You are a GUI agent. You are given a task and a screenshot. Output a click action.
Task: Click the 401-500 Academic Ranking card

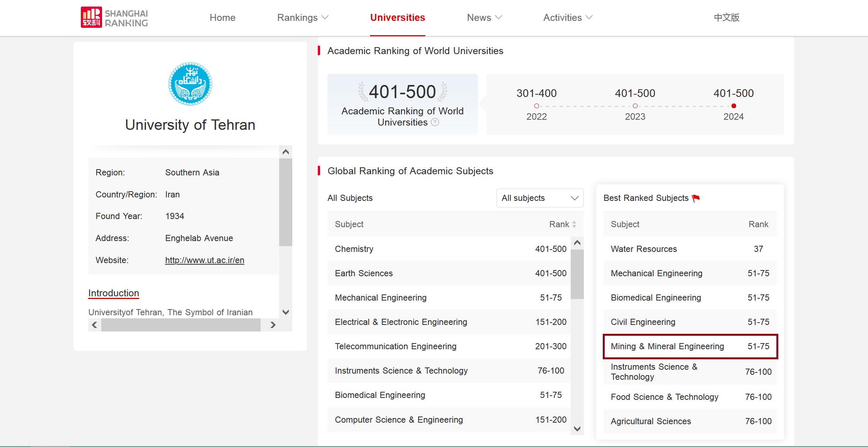coord(402,104)
